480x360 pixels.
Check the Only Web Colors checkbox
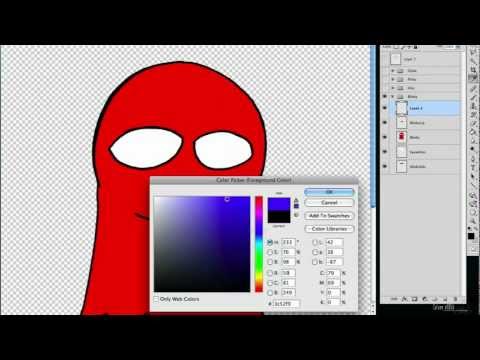tap(156, 299)
